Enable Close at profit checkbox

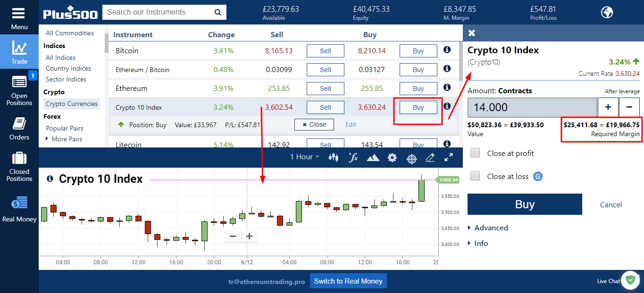coord(476,153)
